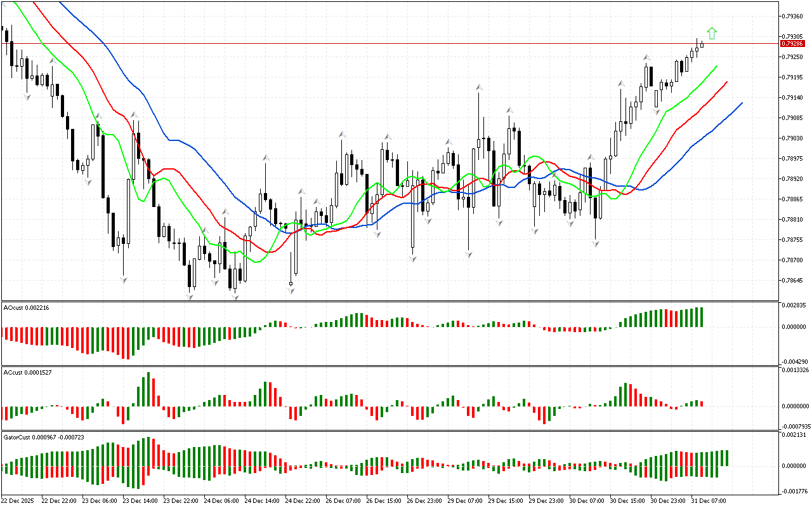Click the 26 Dec 07:00 time axis label
The width and height of the screenshot is (812, 508).
point(343,501)
